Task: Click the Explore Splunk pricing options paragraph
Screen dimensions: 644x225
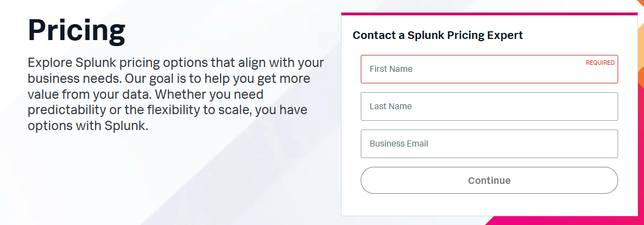Action: (175, 94)
